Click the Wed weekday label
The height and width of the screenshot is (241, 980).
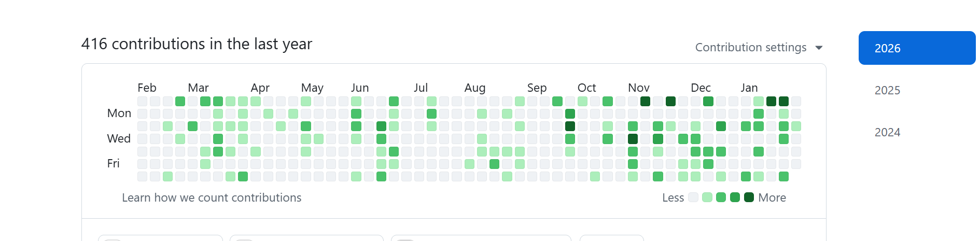(x=119, y=138)
